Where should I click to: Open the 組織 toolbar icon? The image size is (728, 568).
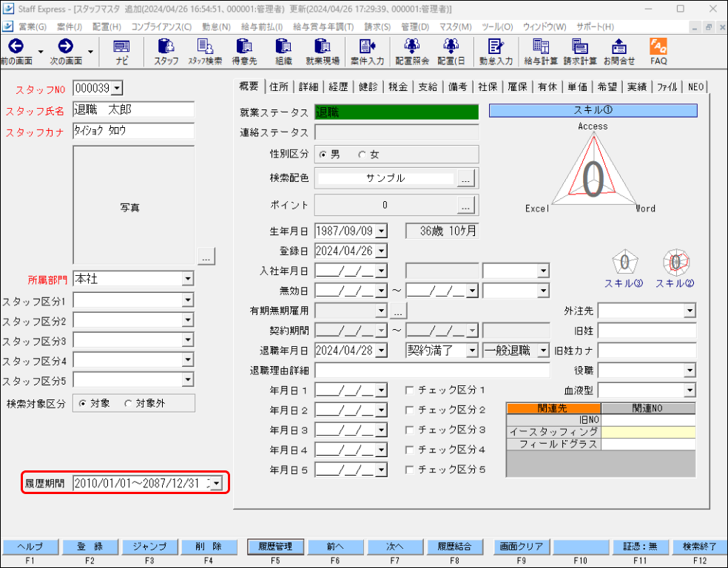click(283, 47)
